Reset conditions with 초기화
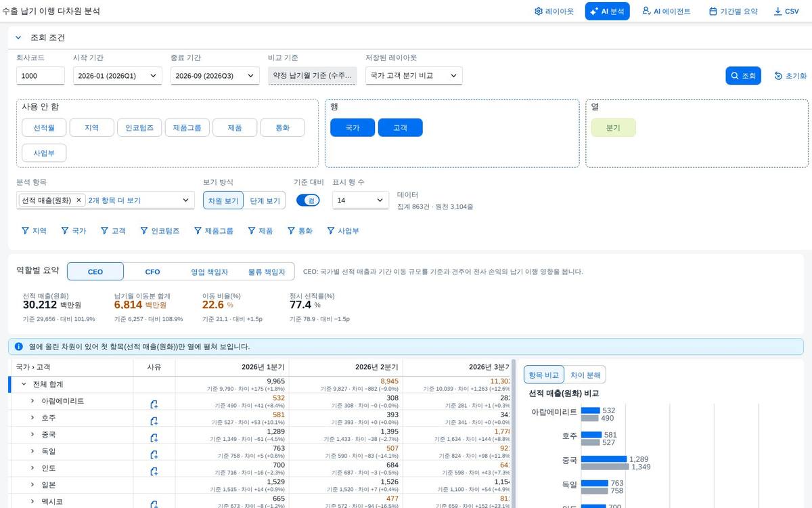Image resolution: width=812 pixels, height=508 pixels. 790,76
